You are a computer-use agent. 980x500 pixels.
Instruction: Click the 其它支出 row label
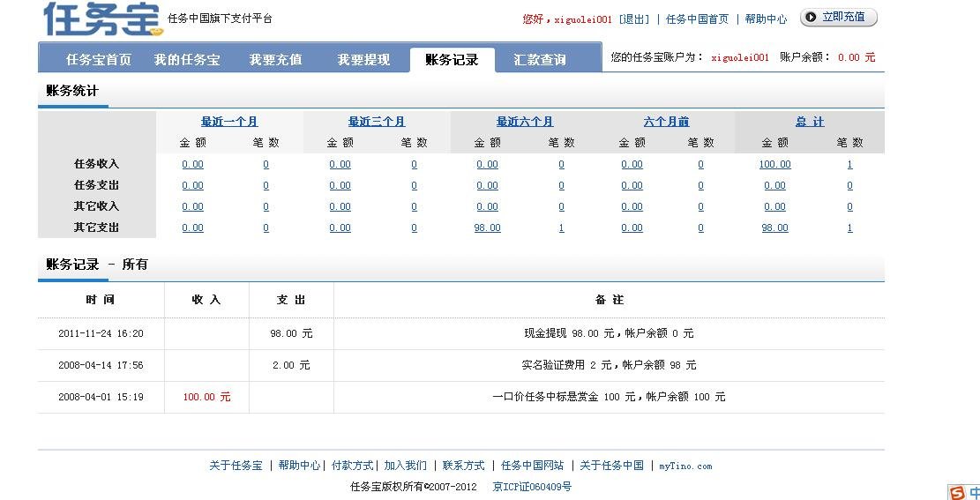pos(96,228)
